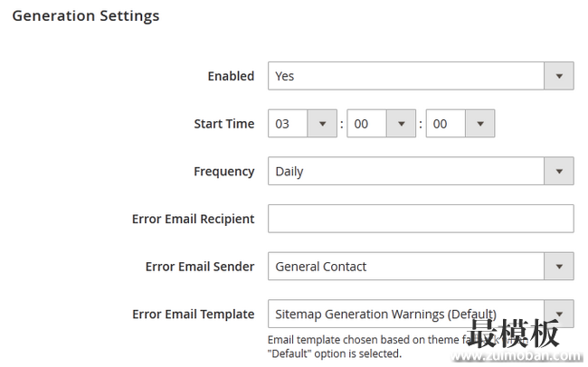Click the Start Time label
Screen dimensions: 588x367
[x=224, y=124]
